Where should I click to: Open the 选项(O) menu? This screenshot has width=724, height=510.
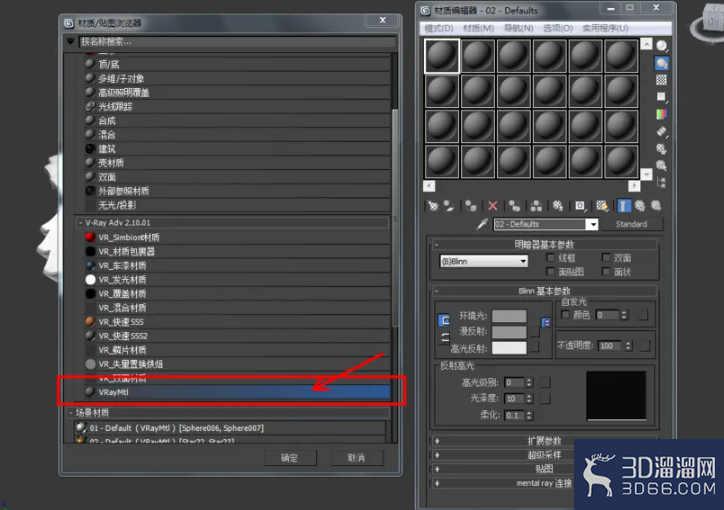click(558, 29)
